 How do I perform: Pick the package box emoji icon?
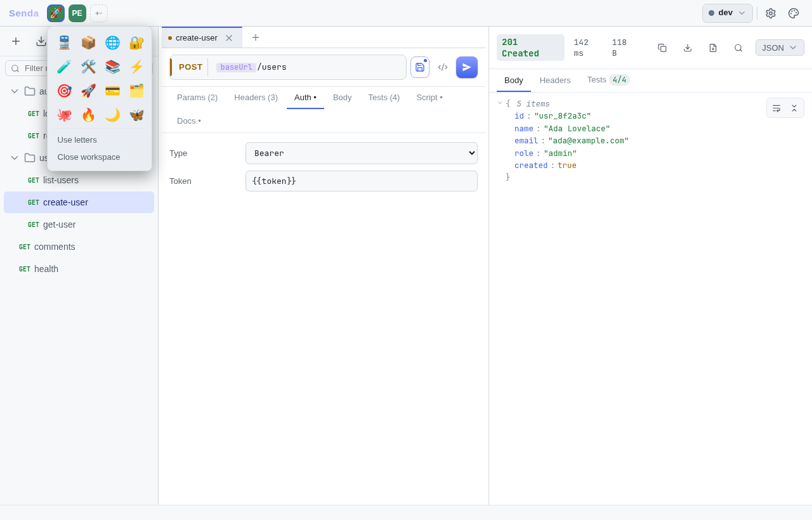click(x=88, y=42)
